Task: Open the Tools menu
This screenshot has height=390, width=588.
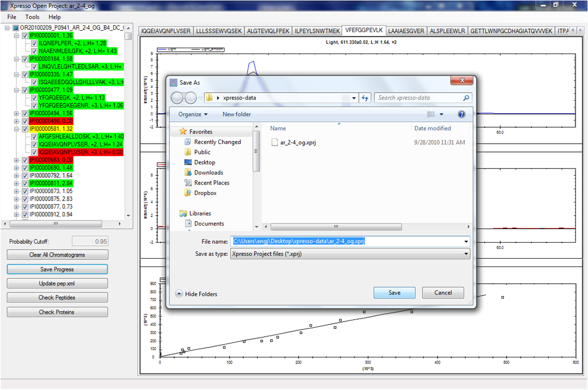Action: (32, 17)
